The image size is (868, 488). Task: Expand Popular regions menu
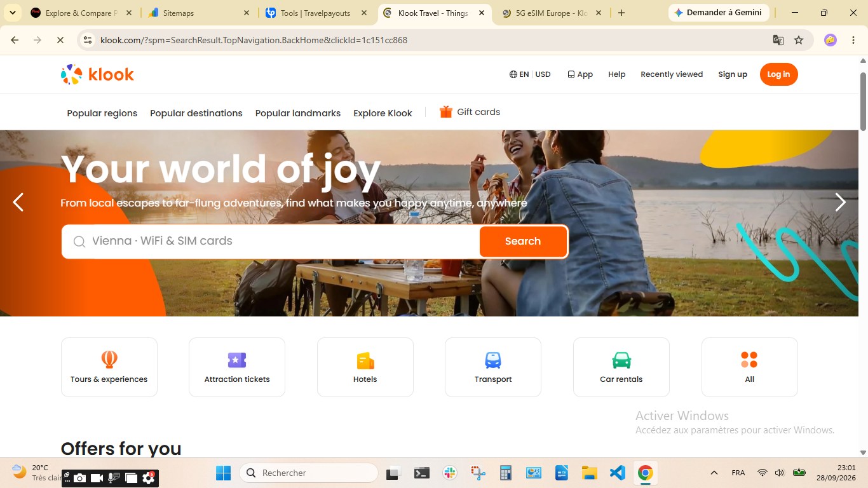[x=102, y=113]
